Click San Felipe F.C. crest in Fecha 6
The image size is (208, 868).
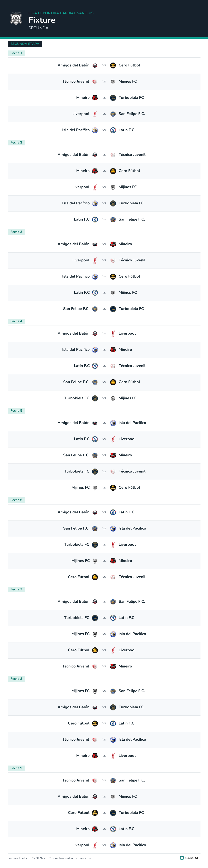(x=95, y=528)
